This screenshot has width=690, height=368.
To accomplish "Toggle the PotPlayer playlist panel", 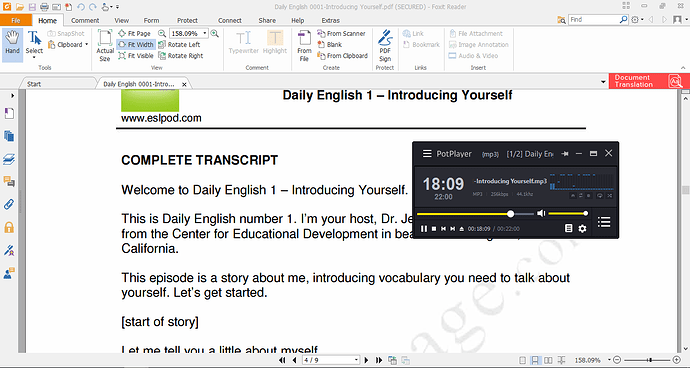I will [x=604, y=222].
